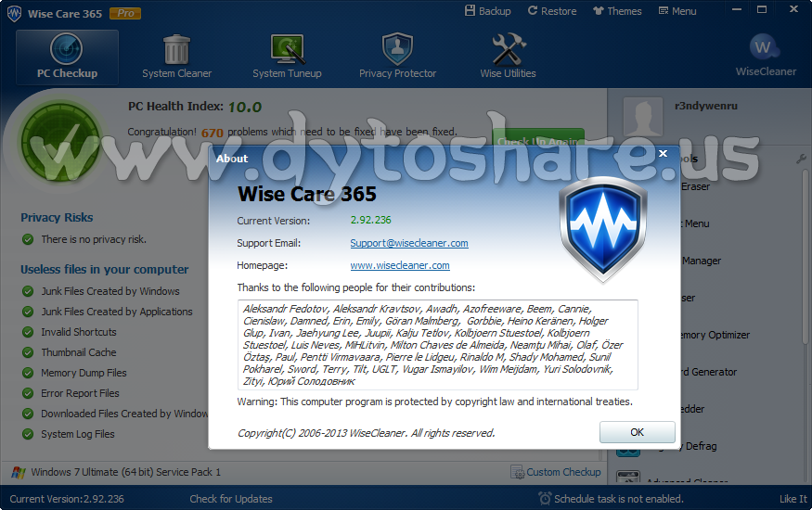Select the Privacy Risks heading

pos(57,217)
